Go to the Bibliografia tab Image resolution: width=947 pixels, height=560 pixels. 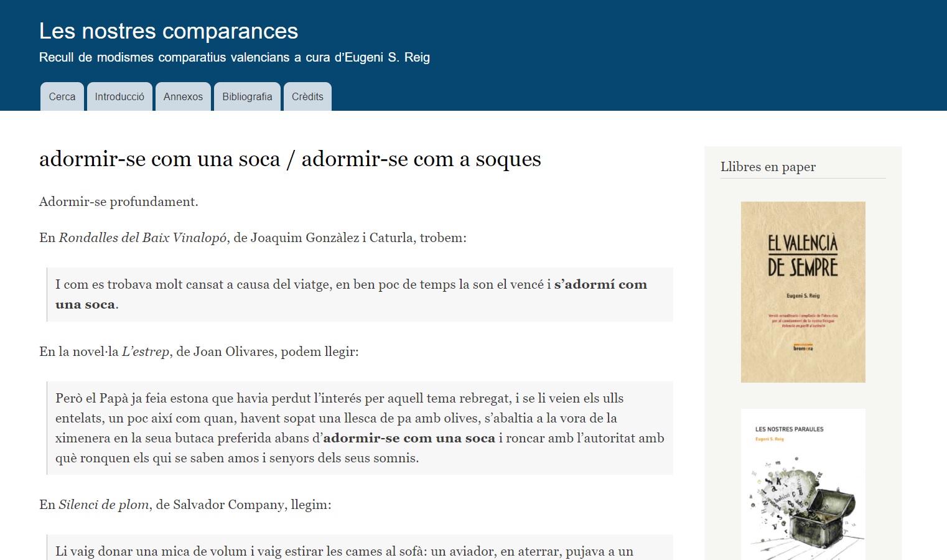click(x=247, y=97)
